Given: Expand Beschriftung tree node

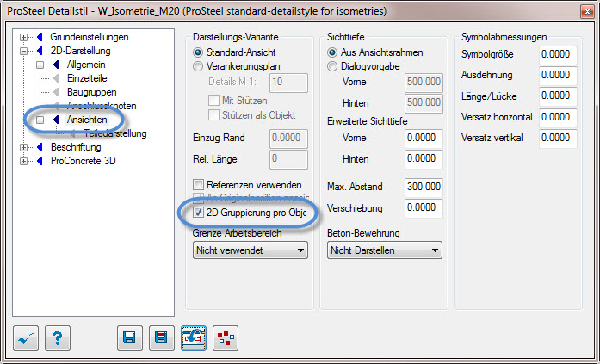Looking at the screenshot, I should tap(24, 148).
